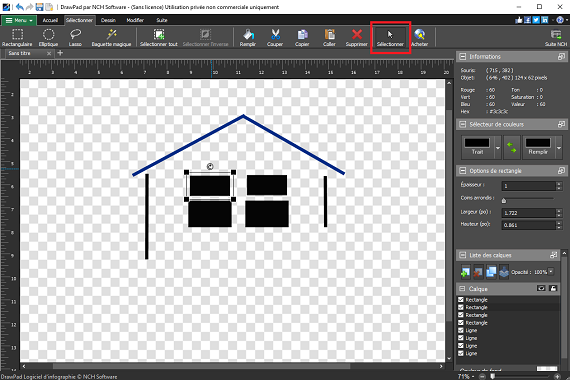Open the green Menu dropdown
This screenshot has height=380, width=570.
19,20
